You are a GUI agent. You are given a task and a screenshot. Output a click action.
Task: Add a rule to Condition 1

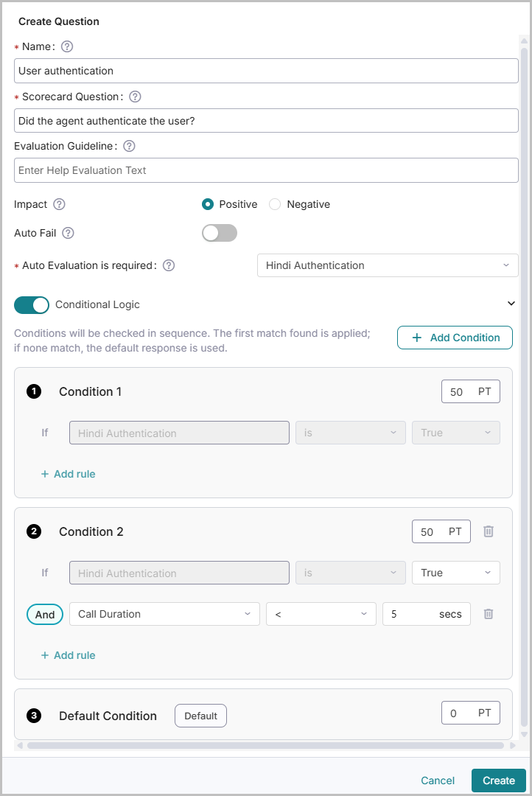click(x=68, y=474)
